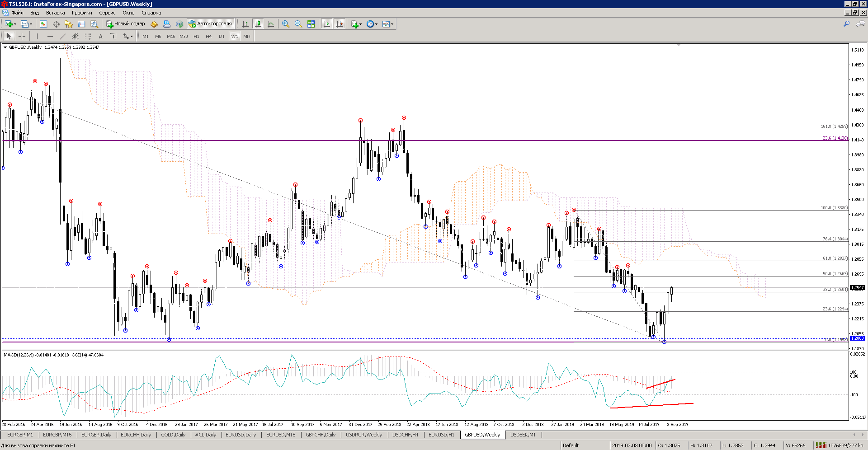The width and height of the screenshot is (868, 450).
Task: Select the trendline drawing tool
Action: point(63,36)
